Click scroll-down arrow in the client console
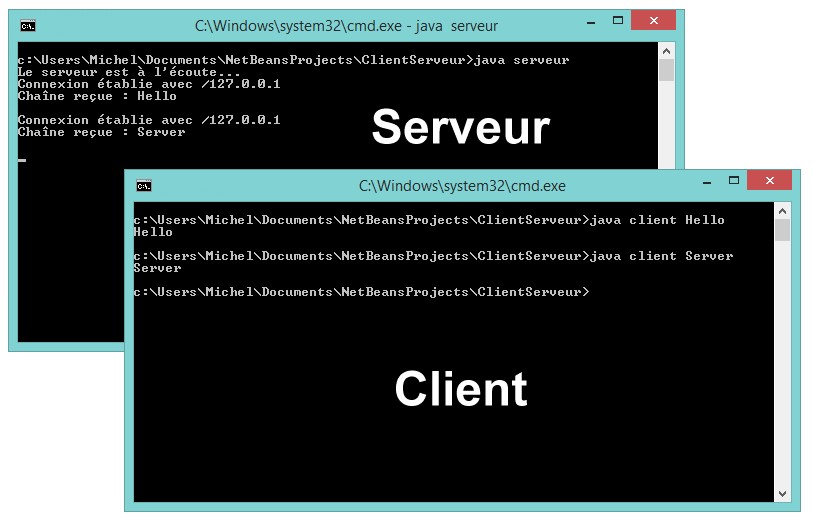This screenshot has width=814, height=524. point(782,494)
